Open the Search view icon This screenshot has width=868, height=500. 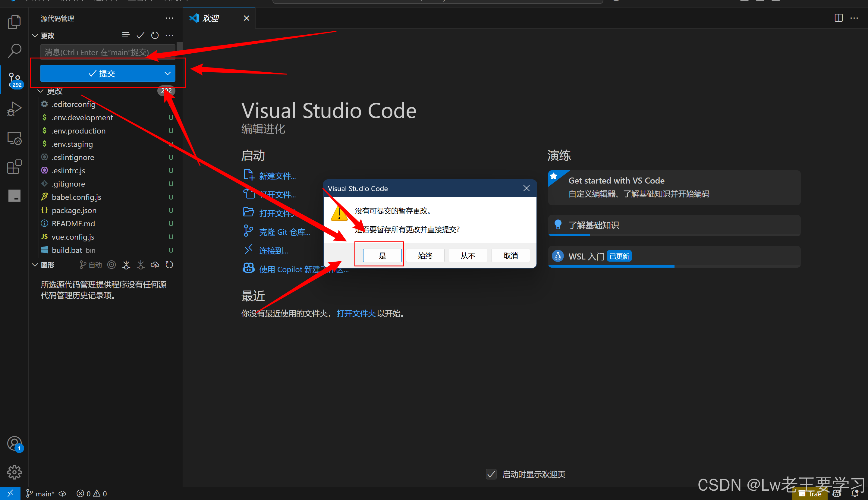pyautogui.click(x=14, y=50)
